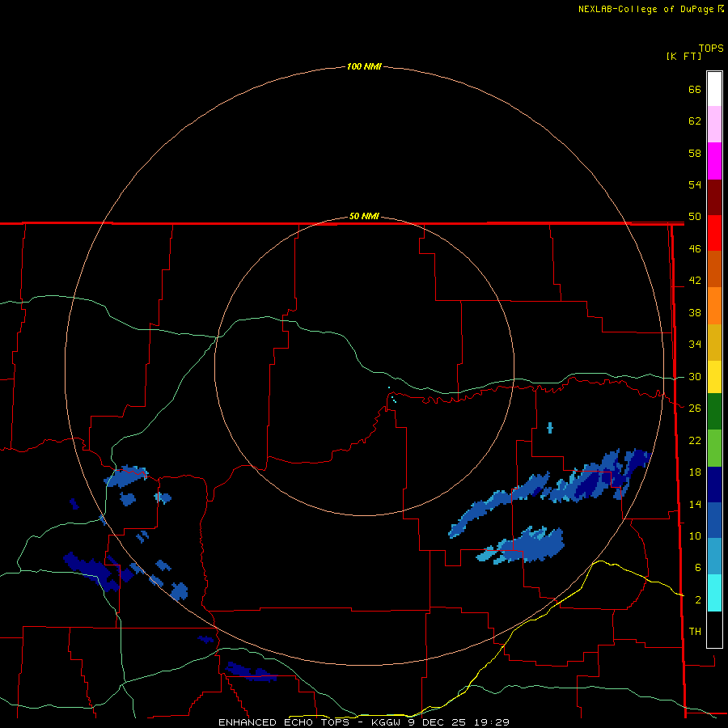The height and width of the screenshot is (728, 728).
Task: Click the 50 NMI range ring label
Action: 364,216
